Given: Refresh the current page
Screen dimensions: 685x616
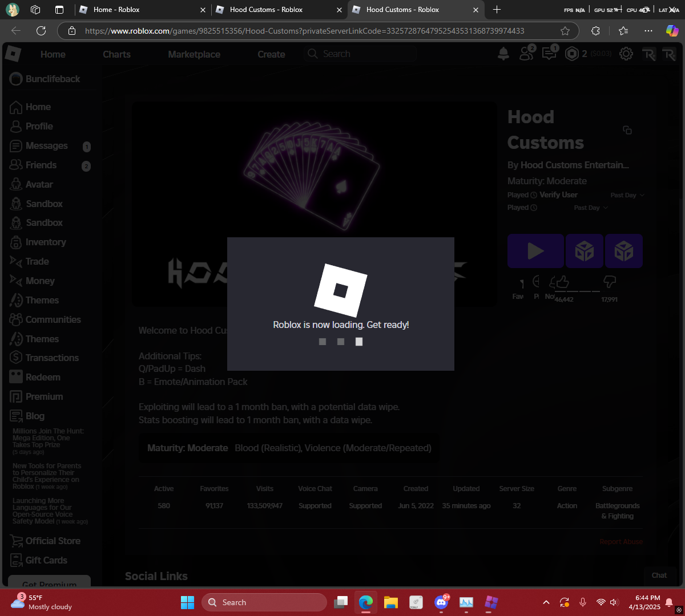Looking at the screenshot, I should [41, 31].
